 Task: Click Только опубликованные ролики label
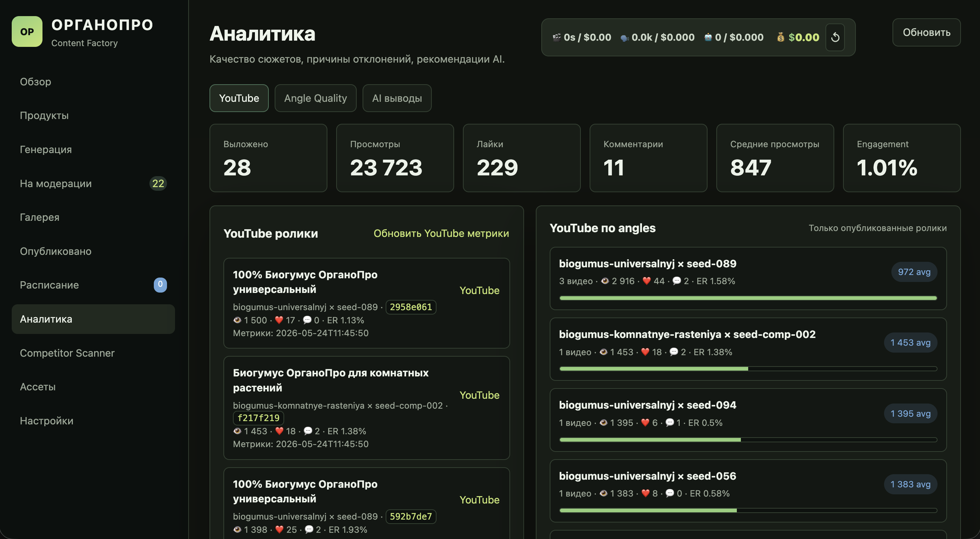[x=878, y=228]
